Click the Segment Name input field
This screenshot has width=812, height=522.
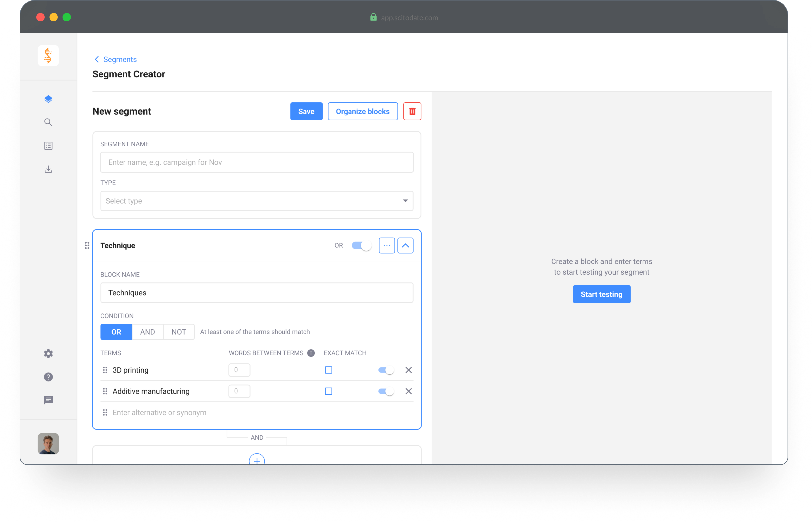pos(256,162)
